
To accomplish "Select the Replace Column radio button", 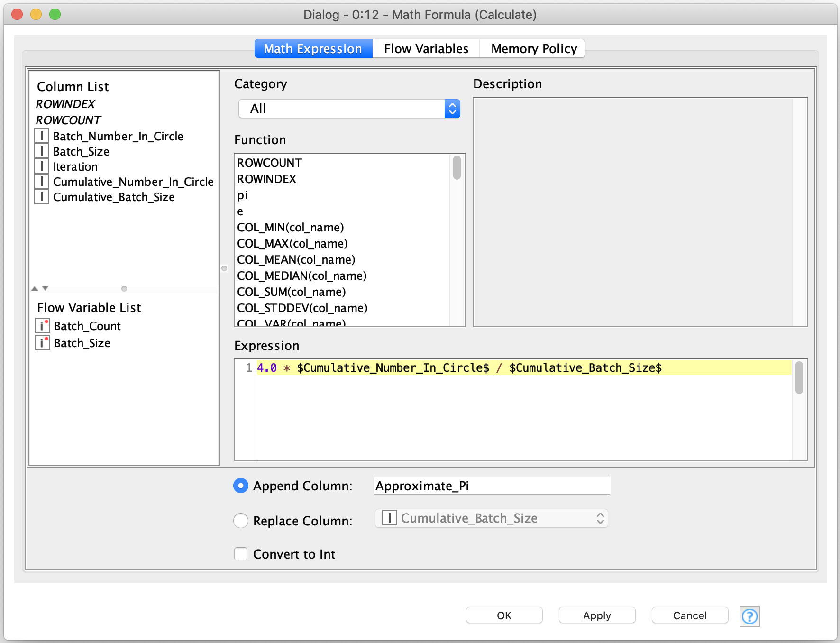I will point(241,520).
